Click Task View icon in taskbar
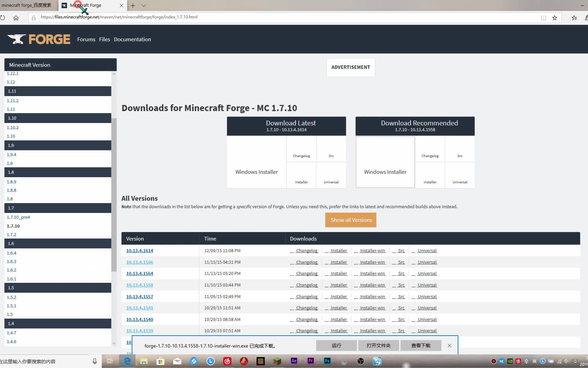 110,361
